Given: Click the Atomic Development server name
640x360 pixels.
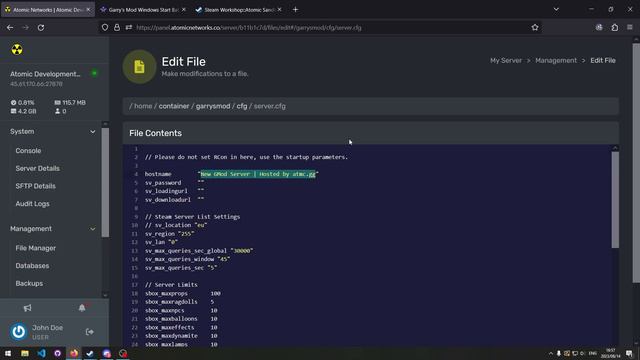Looking at the screenshot, I should [45, 74].
